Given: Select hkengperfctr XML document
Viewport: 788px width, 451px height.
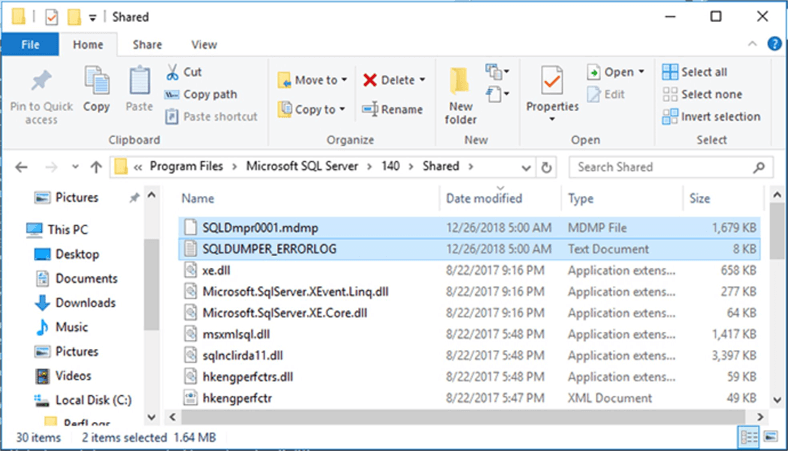Looking at the screenshot, I should click(x=469, y=398).
